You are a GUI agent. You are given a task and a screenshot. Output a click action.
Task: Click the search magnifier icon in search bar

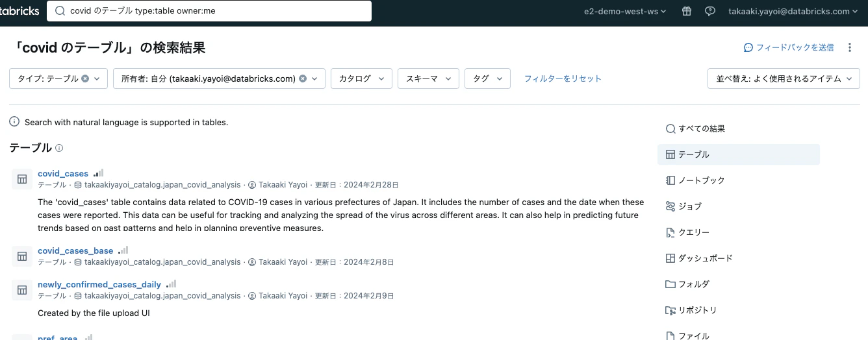60,11
